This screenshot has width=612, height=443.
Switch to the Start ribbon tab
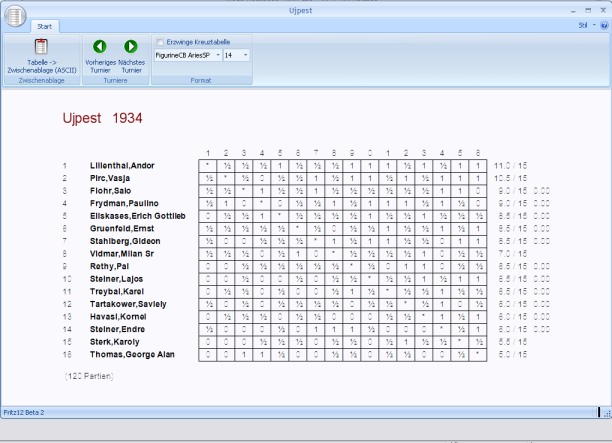click(43, 25)
